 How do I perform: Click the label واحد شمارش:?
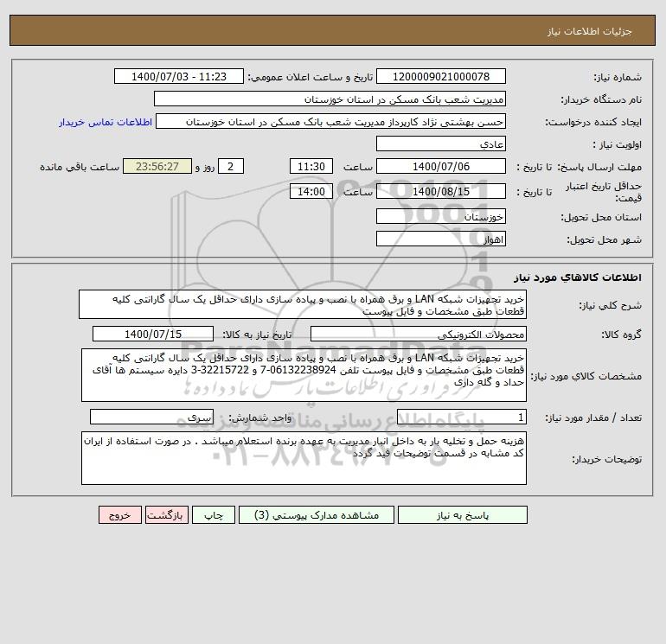[x=260, y=418]
